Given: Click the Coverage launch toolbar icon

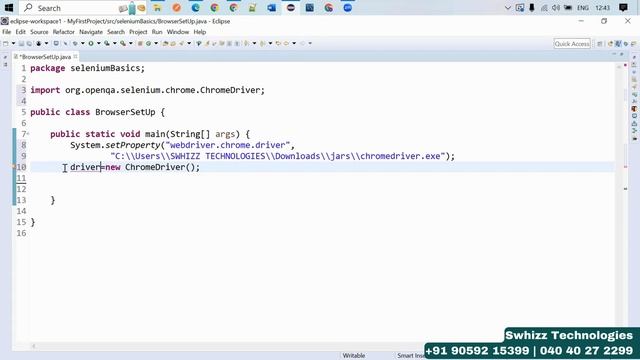Looking at the screenshot, I should pos(107,43).
